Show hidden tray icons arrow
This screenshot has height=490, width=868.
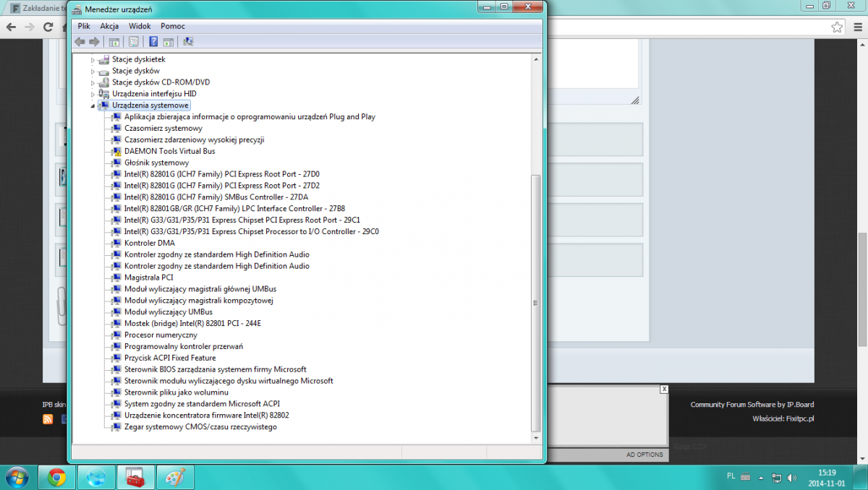[x=762, y=477]
